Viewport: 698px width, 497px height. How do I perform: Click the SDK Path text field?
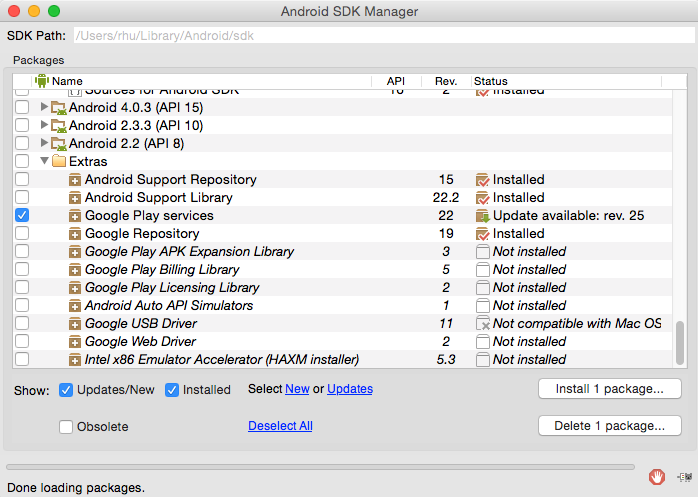click(x=380, y=36)
